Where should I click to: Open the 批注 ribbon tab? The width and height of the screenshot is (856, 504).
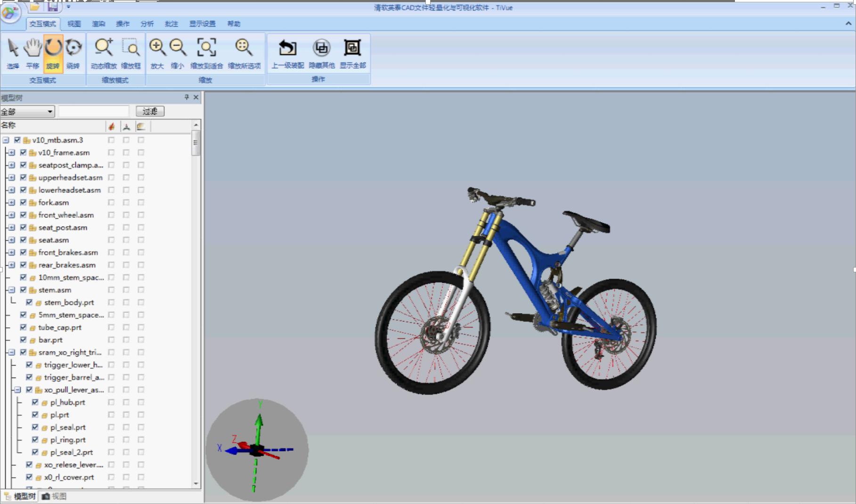coord(171,24)
